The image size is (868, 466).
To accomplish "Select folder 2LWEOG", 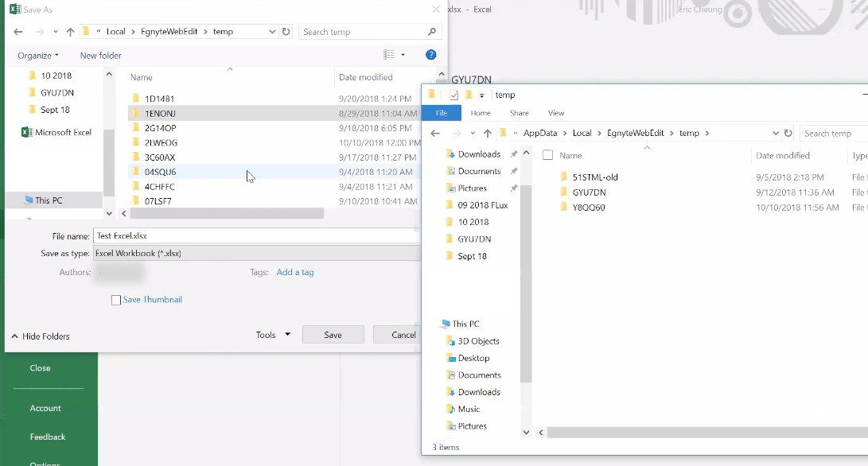I will pos(161,143).
